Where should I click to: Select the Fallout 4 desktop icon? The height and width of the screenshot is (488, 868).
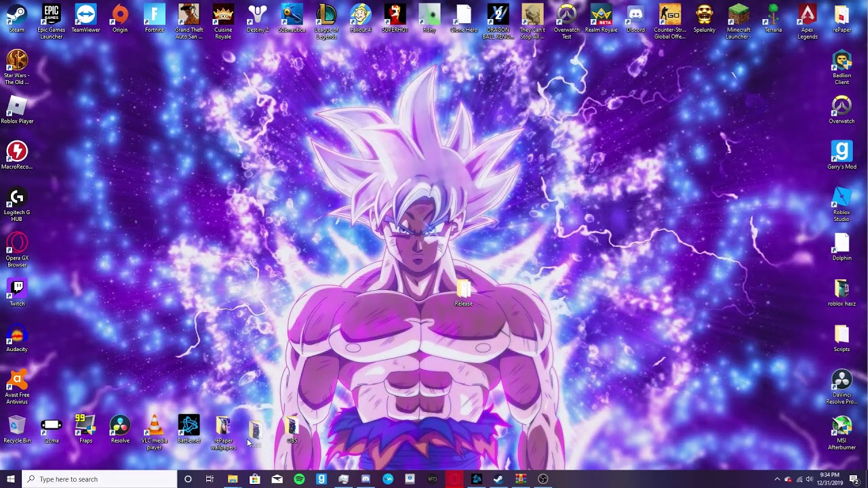pos(361,18)
